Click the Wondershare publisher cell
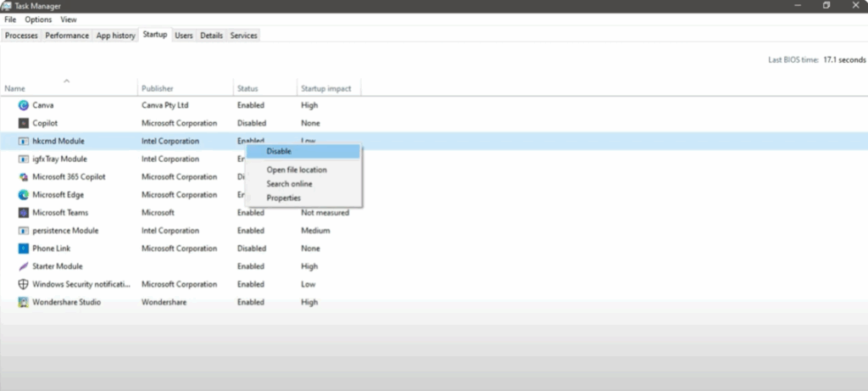Screen dimensions: 868x391 pos(164,303)
